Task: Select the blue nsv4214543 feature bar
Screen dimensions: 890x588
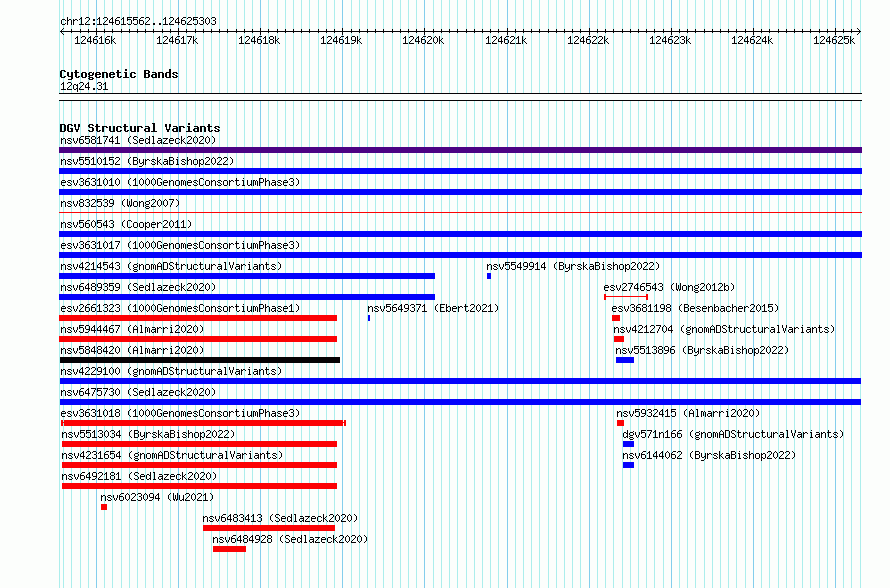Action: point(247,276)
